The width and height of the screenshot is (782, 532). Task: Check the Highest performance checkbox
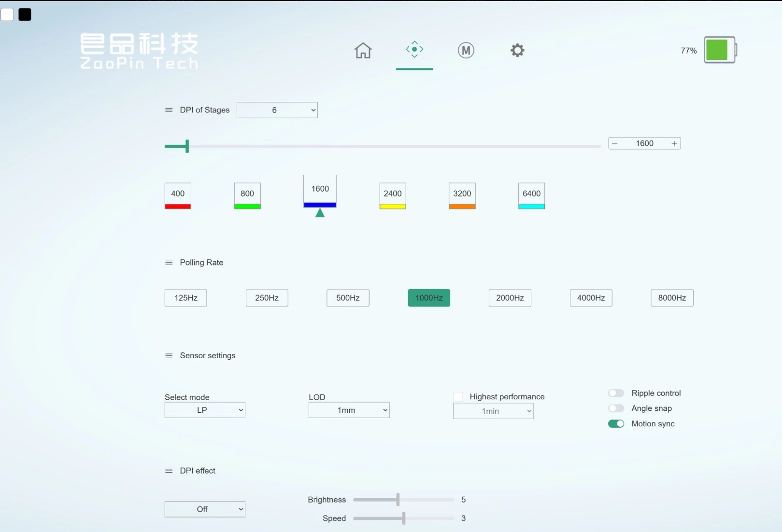[458, 397]
